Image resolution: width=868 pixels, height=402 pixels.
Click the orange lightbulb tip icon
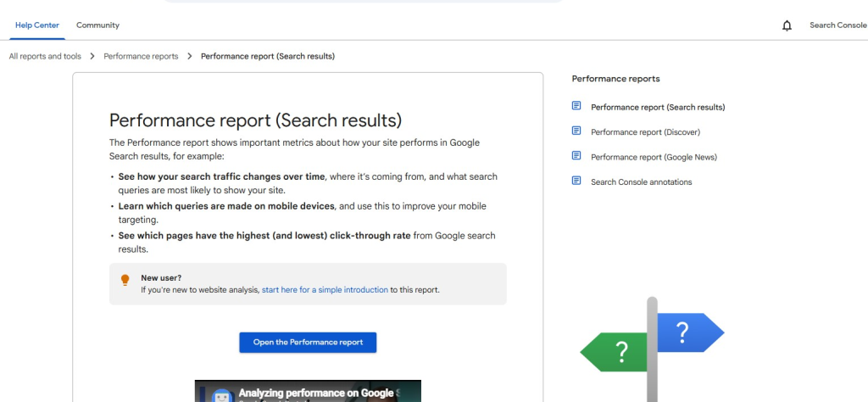tap(125, 280)
